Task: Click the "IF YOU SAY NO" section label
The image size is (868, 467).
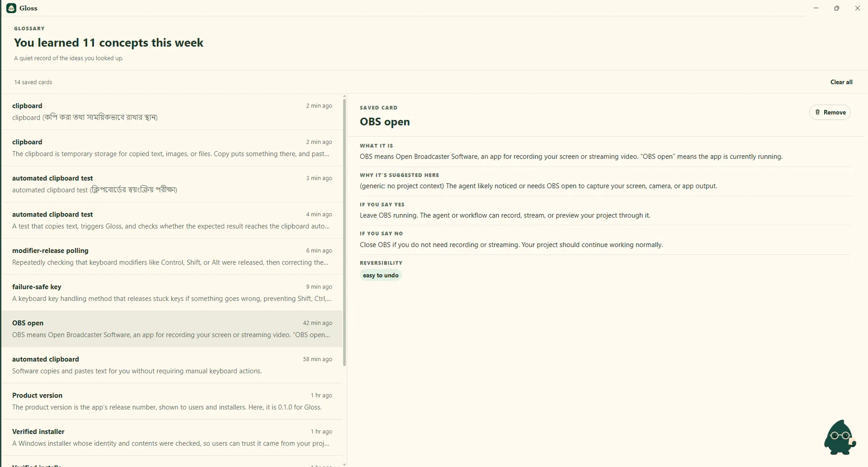Action: [x=381, y=233]
